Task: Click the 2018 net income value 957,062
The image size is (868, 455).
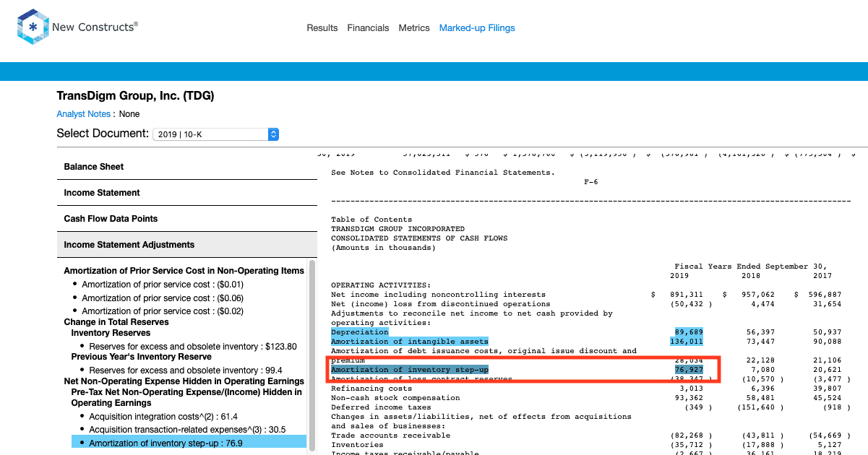Action: click(x=757, y=295)
